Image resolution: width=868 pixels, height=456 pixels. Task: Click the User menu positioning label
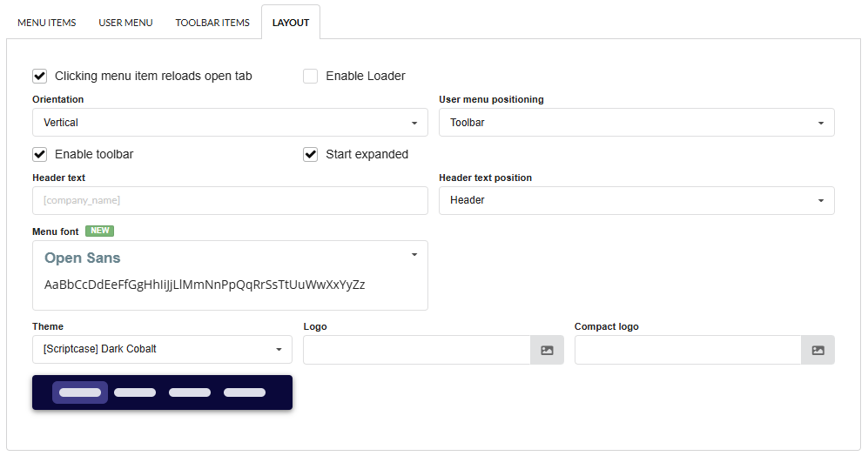tap(492, 99)
